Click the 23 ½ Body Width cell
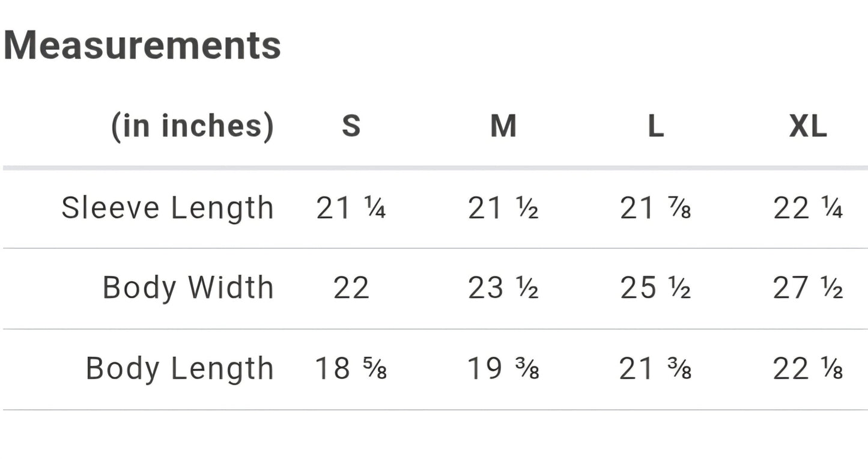 (503, 288)
